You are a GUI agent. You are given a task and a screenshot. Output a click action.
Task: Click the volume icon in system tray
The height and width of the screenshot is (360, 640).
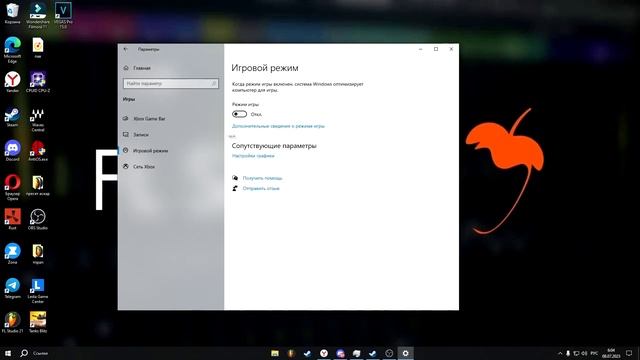point(584,353)
